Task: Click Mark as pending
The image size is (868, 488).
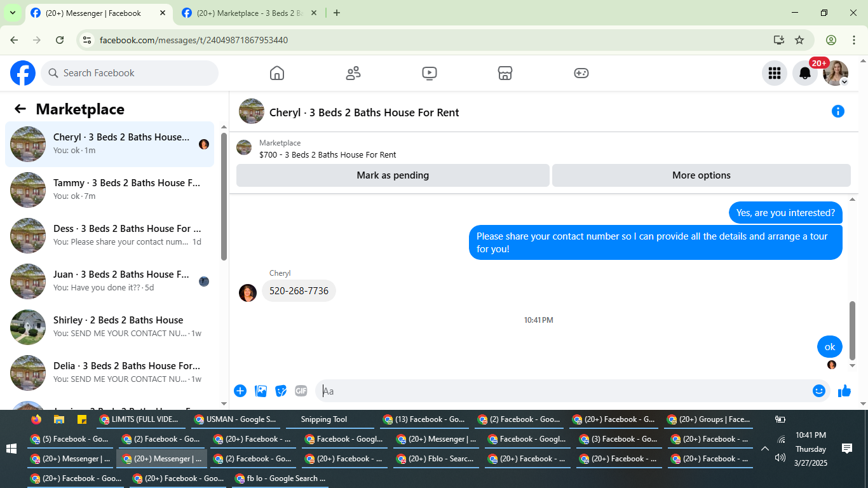Action: [393, 175]
